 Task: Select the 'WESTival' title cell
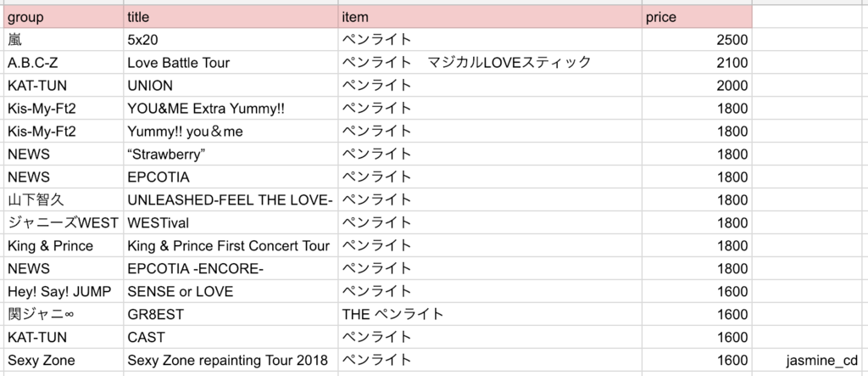231,223
